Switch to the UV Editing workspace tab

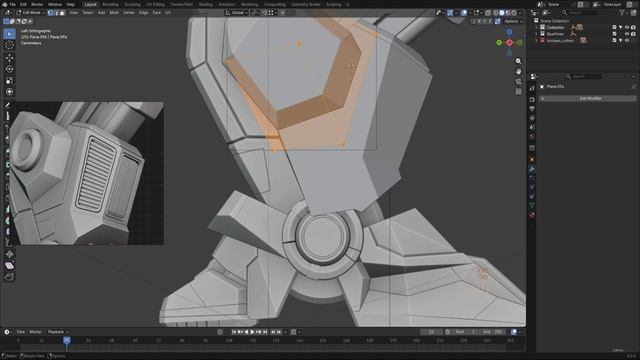[x=155, y=4]
